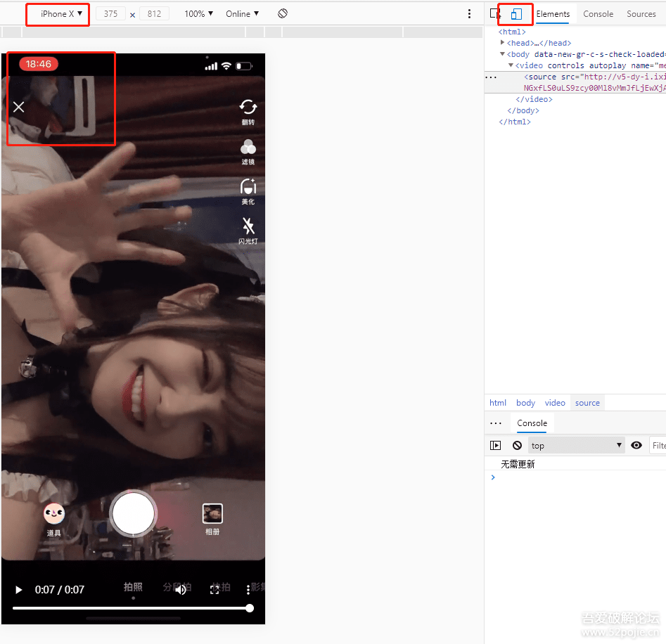Open the device toolbar three-dot menu

click(469, 14)
